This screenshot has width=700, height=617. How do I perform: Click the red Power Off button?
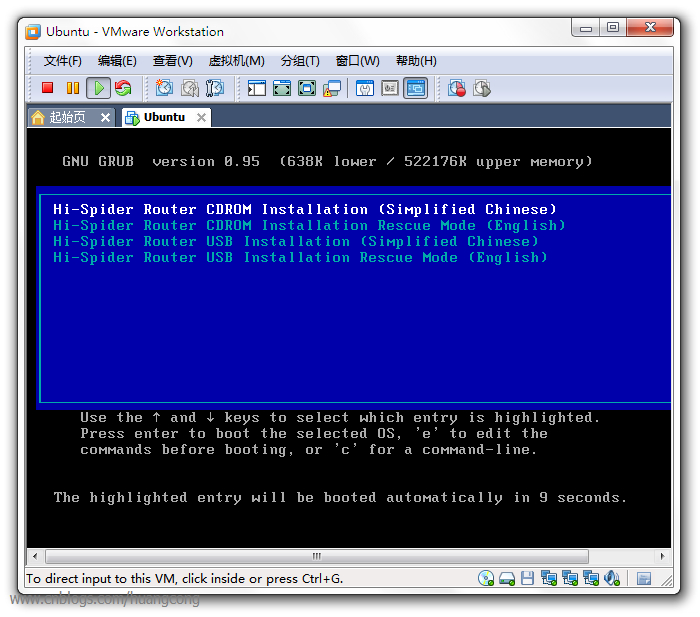click(47, 88)
